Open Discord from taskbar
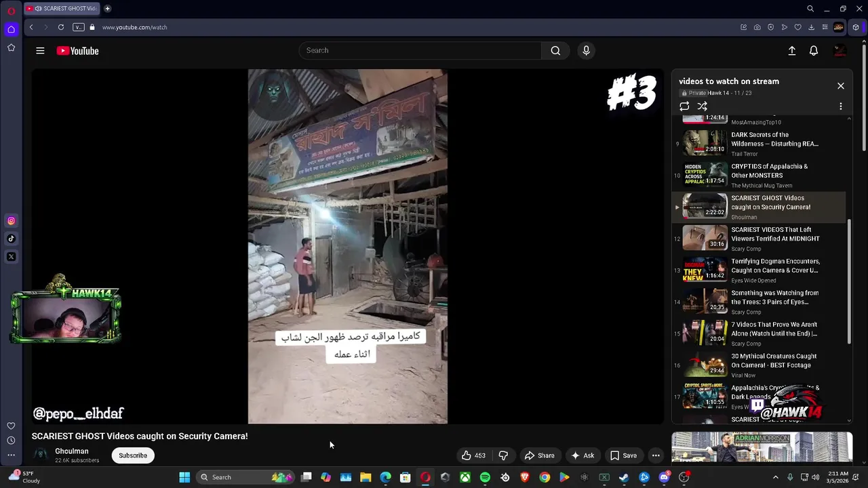The height and width of the screenshot is (488, 868). pyautogui.click(x=664, y=477)
